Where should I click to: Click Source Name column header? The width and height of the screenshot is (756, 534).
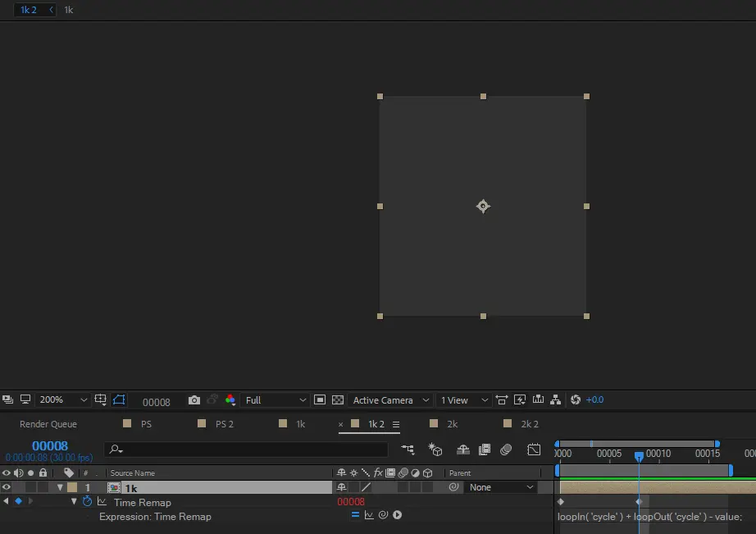coord(133,473)
